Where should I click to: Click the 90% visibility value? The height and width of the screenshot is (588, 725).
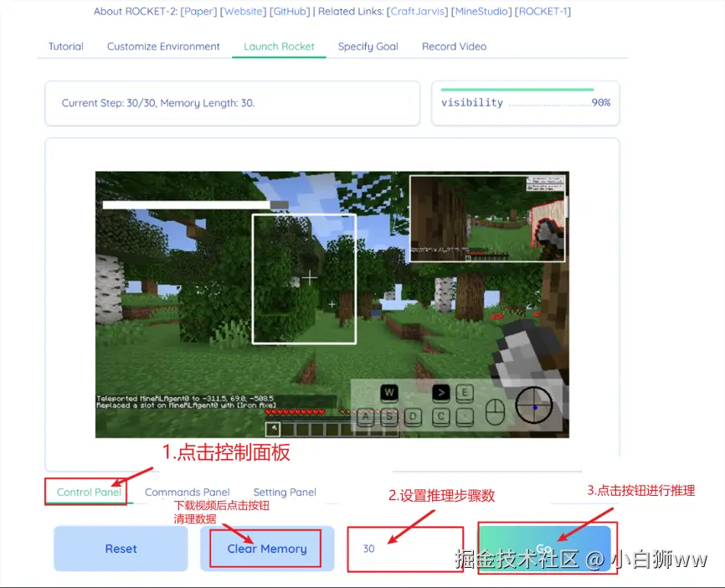point(600,103)
